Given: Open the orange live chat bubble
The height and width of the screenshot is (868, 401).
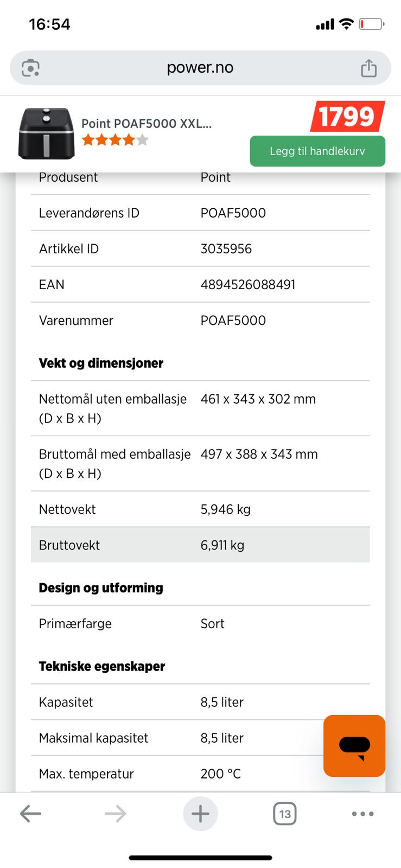Looking at the screenshot, I should tap(354, 745).
